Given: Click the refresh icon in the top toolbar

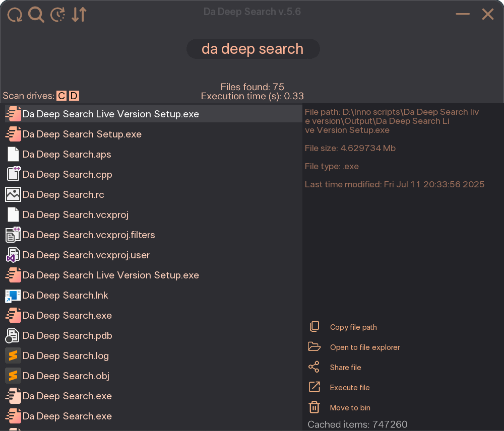Looking at the screenshot, I should [x=15, y=15].
